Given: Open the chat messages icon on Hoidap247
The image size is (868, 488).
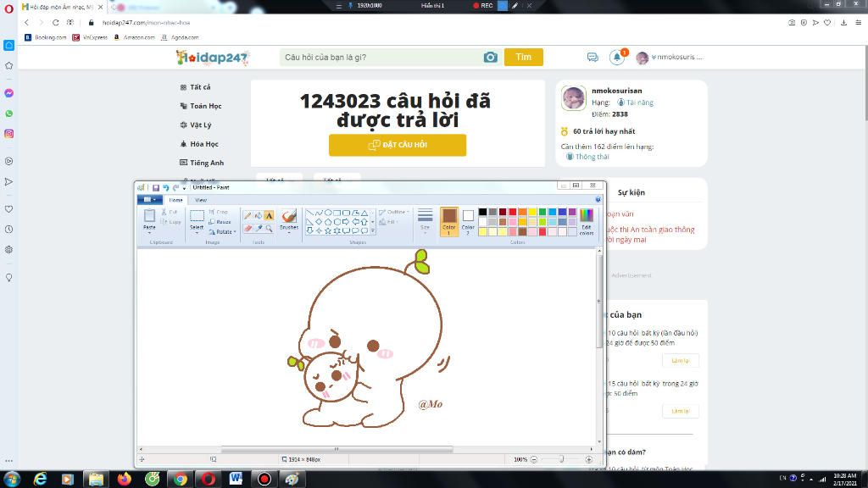Looking at the screenshot, I should (x=593, y=57).
